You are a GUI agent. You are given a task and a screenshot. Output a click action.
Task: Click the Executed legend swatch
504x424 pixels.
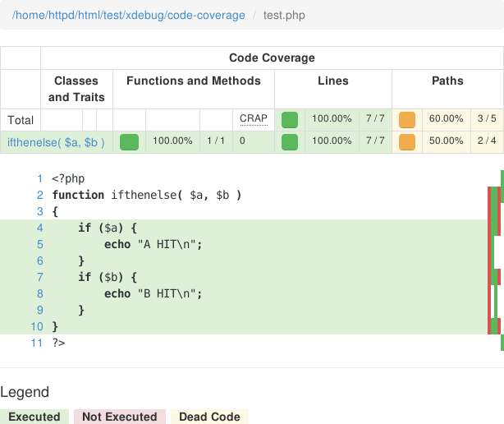pos(34,417)
